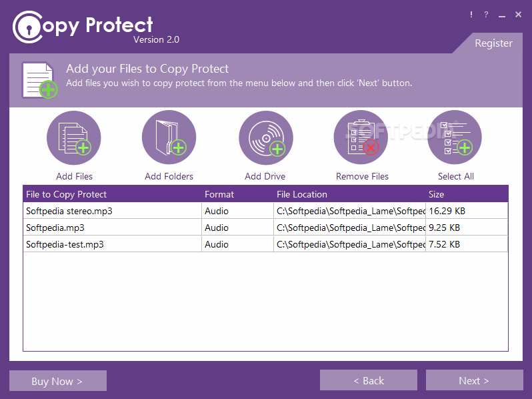Click the Select All label
Screen dimensions: 532x399
[x=455, y=176]
